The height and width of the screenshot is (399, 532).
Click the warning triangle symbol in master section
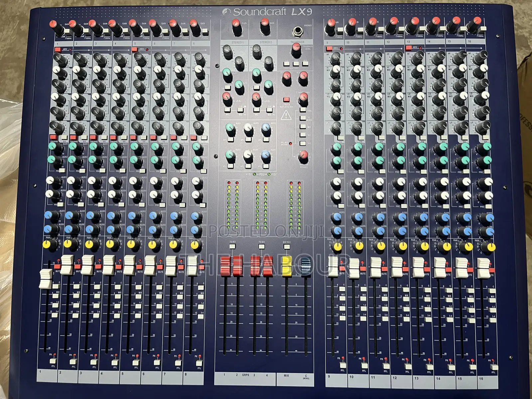(x=286, y=115)
